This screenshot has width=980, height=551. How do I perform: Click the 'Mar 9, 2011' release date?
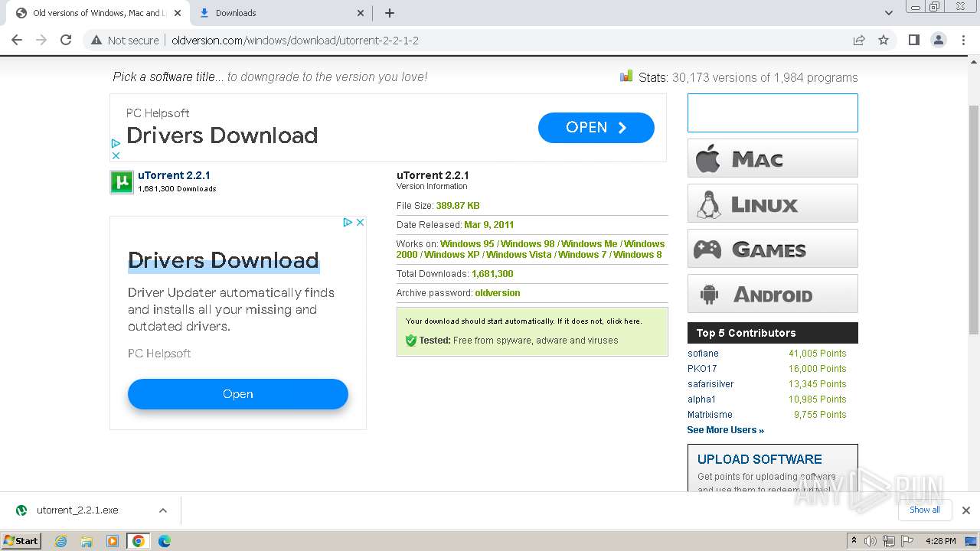(488, 225)
